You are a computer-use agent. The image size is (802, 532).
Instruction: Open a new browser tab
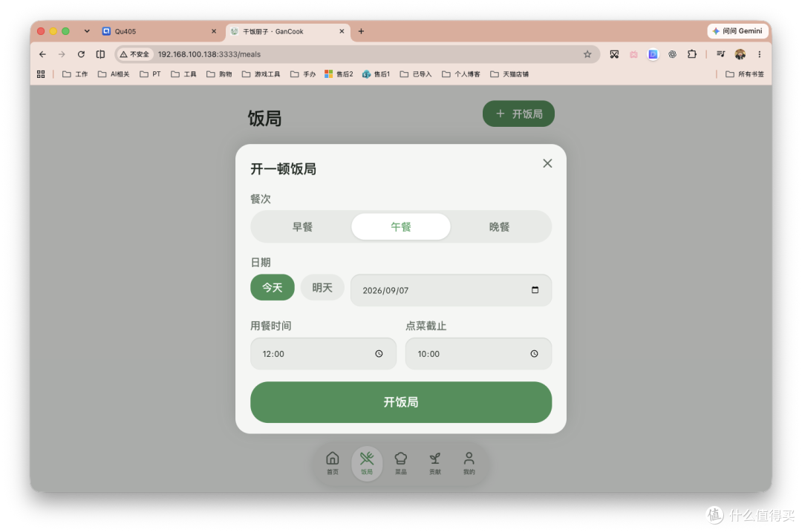[x=361, y=31]
